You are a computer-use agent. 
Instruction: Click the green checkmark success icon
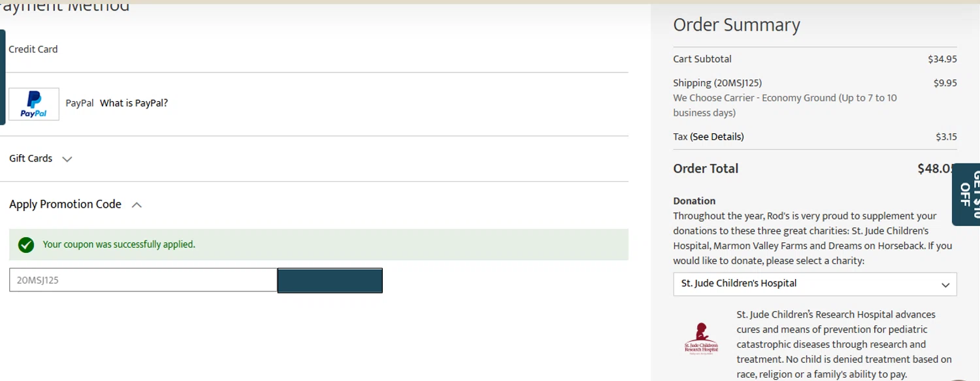[x=26, y=245]
